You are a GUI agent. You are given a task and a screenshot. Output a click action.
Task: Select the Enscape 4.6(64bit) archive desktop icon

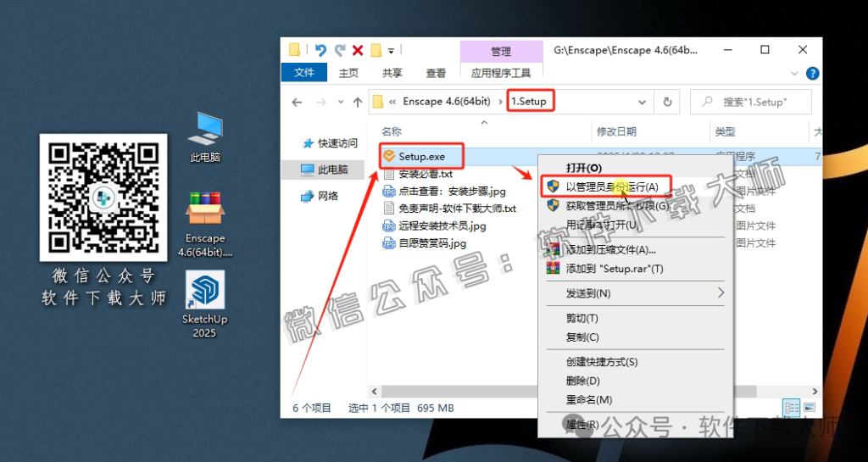point(205,224)
